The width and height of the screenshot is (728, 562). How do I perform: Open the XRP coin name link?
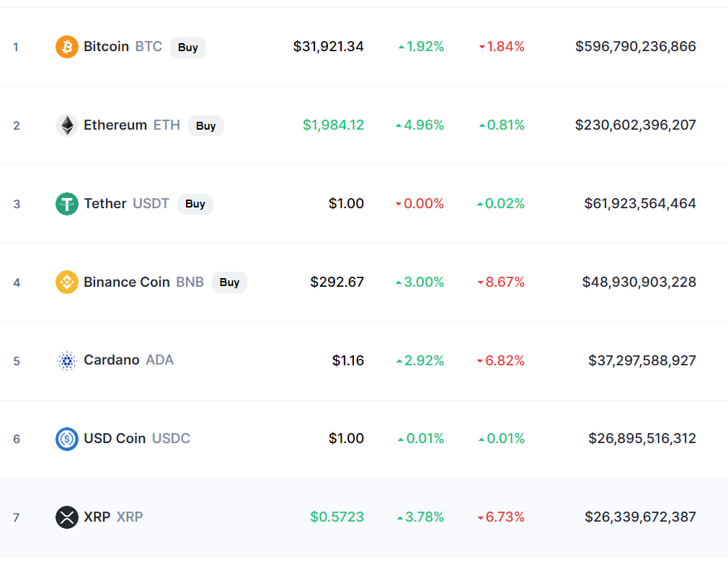point(97,517)
